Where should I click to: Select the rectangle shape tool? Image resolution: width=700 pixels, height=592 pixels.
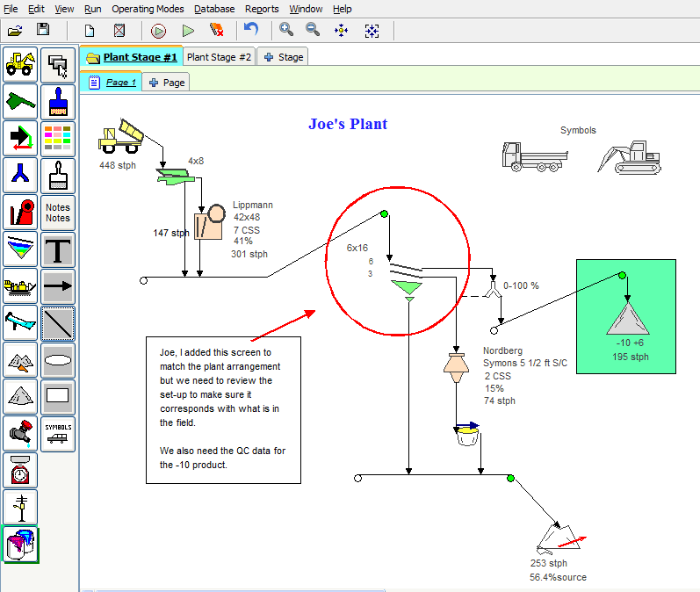58,397
